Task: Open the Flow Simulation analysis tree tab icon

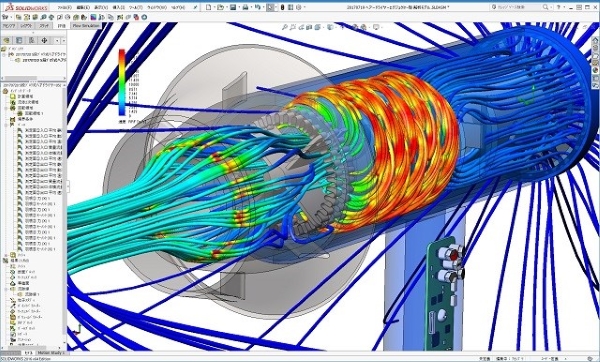Action: tap(6, 40)
